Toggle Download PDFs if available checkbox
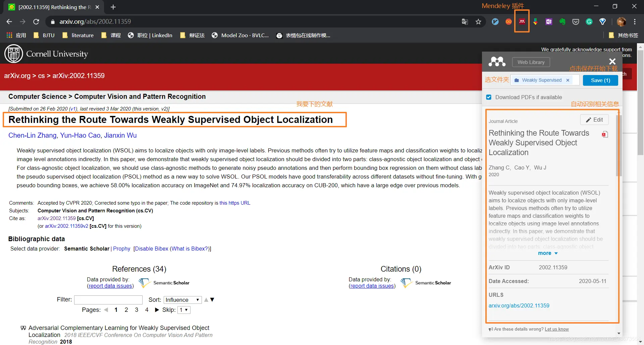 489,97
